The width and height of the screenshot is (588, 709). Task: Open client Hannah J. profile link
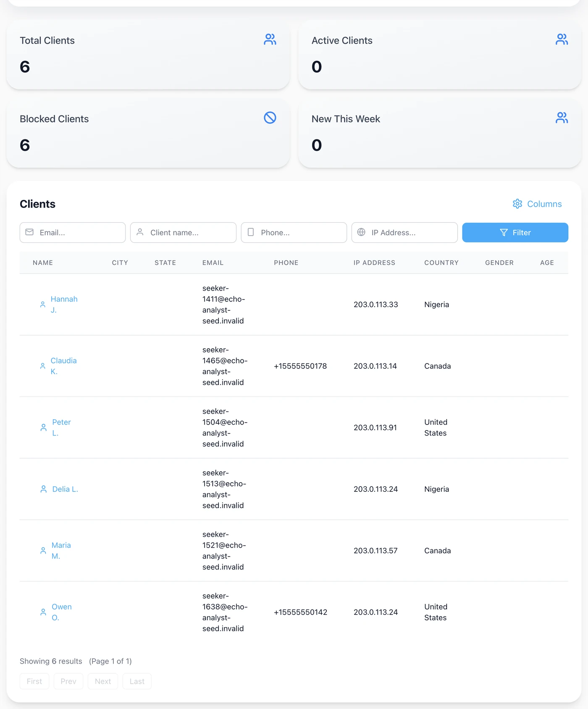tap(64, 305)
